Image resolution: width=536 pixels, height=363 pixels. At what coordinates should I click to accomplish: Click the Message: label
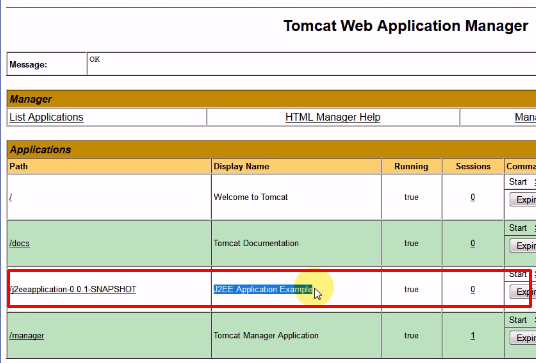coord(28,65)
